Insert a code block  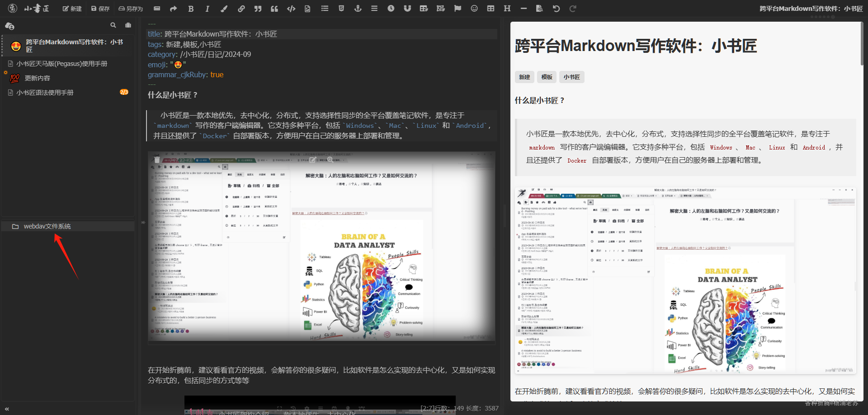[291, 9]
